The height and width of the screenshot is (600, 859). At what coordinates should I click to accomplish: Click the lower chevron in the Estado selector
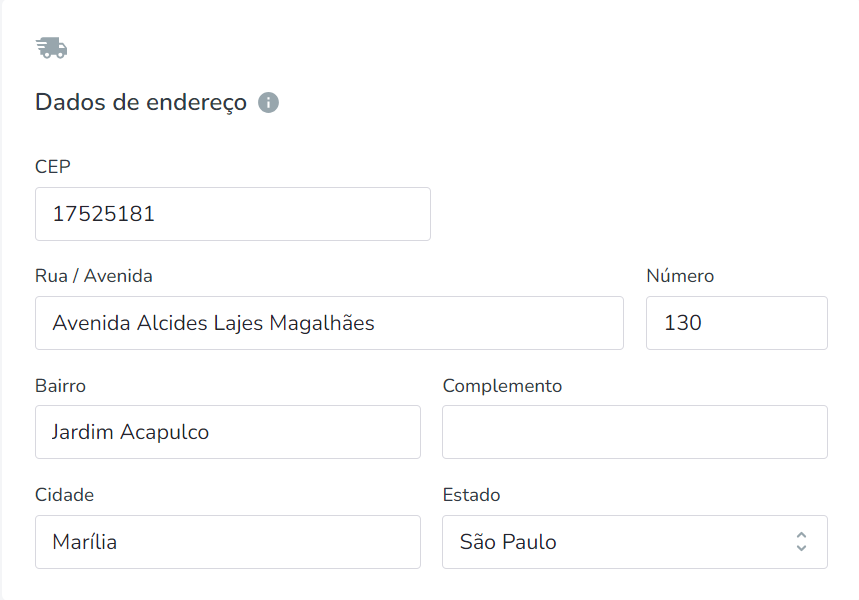[801, 547]
